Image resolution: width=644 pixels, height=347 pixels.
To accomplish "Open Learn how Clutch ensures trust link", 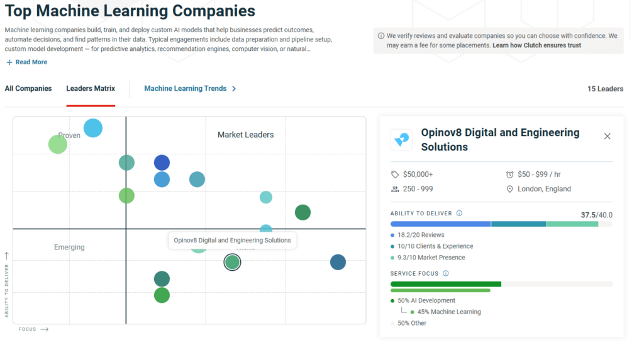I will pyautogui.click(x=537, y=45).
